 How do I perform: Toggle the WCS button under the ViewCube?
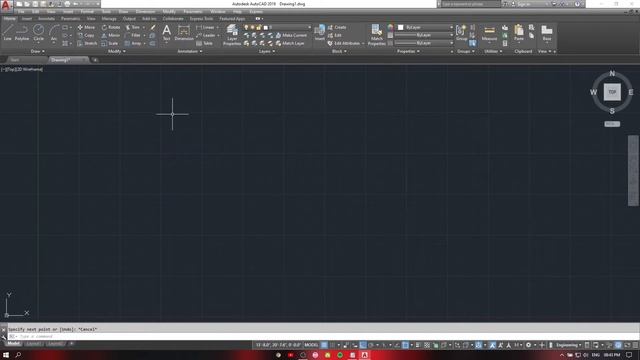click(612, 124)
